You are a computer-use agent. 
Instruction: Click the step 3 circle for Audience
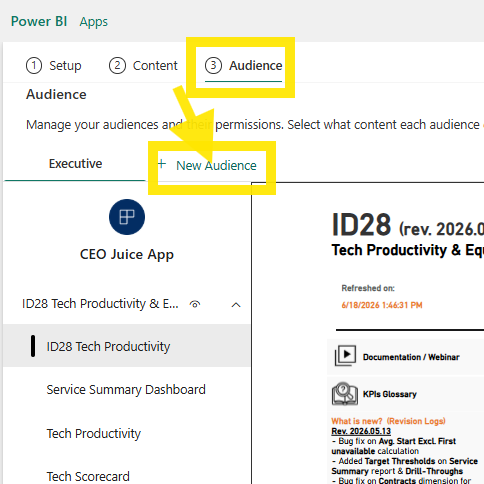pyautogui.click(x=213, y=65)
